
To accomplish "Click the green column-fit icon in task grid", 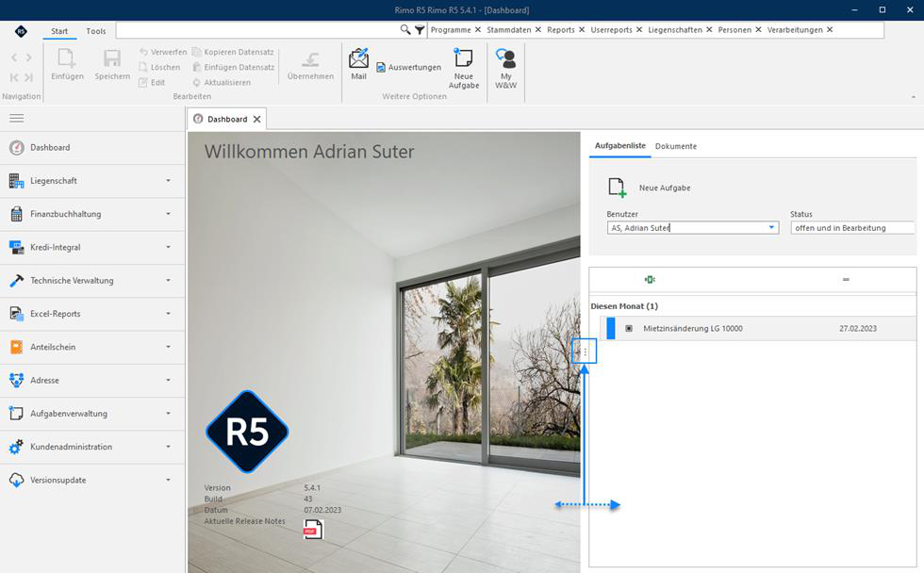I will click(650, 279).
